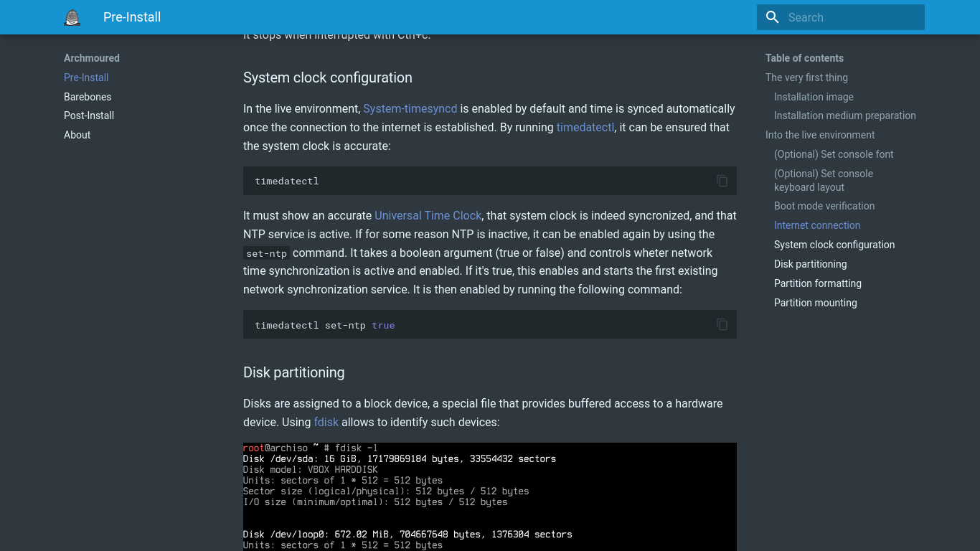
Task: Jump to Disk partitioning in contents
Action: (810, 264)
